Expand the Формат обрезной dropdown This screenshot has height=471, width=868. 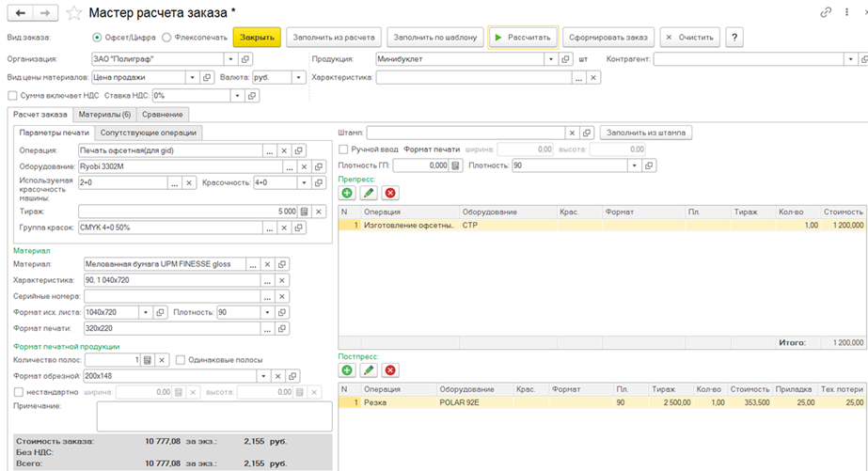[x=252, y=375]
